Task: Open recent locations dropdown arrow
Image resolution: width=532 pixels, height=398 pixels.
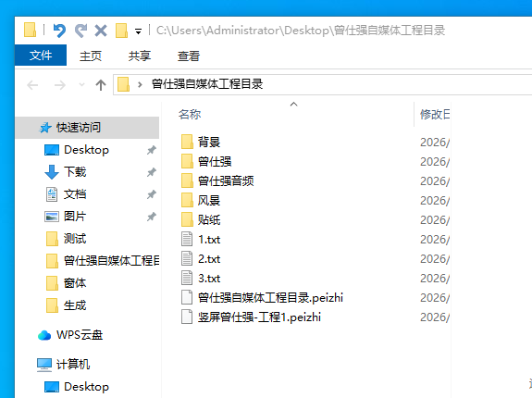Action: 81,84
